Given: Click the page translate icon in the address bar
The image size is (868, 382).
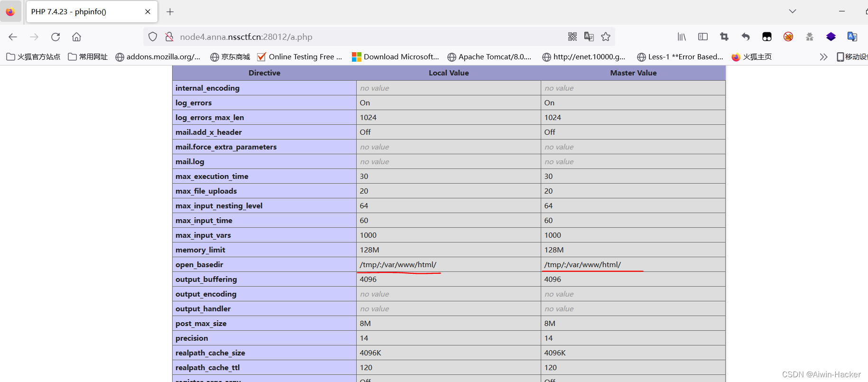Looking at the screenshot, I should [589, 37].
